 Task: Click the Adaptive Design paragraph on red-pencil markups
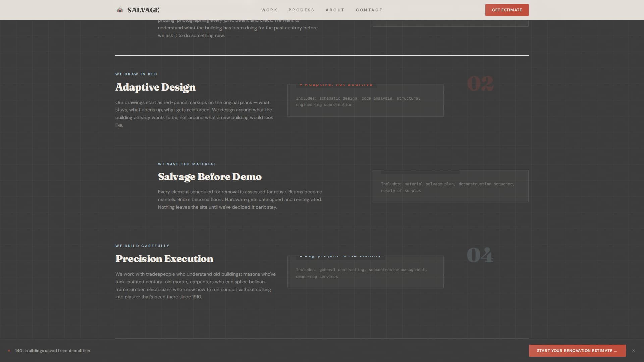(195, 114)
